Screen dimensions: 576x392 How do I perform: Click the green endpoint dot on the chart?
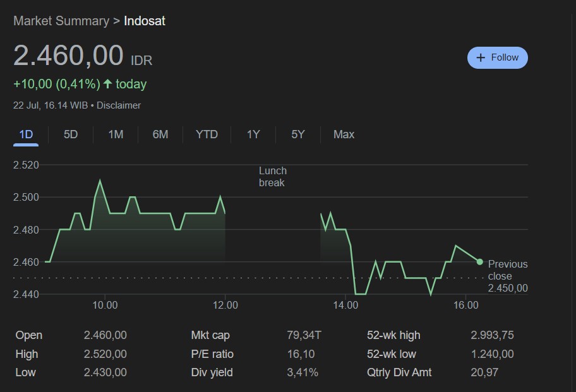(480, 261)
